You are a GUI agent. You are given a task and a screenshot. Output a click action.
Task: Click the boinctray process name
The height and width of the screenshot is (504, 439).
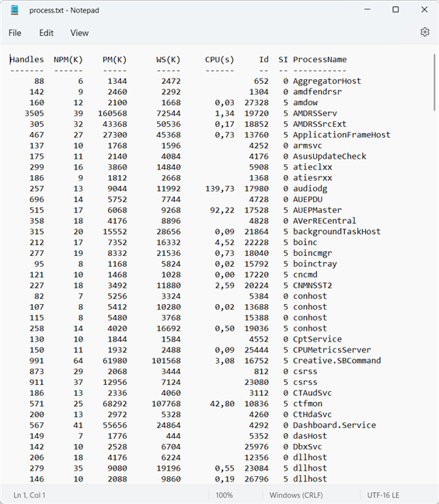point(315,264)
